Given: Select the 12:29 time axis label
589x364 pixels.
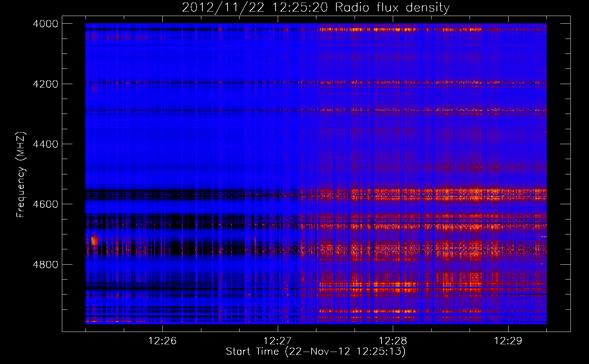Looking at the screenshot, I should (x=508, y=341).
